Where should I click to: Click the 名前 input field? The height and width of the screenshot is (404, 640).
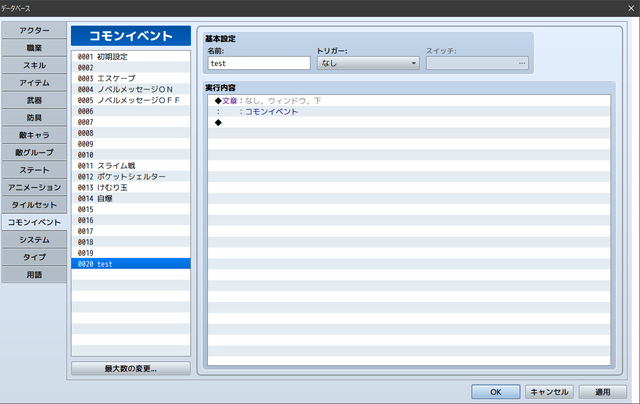[259, 63]
